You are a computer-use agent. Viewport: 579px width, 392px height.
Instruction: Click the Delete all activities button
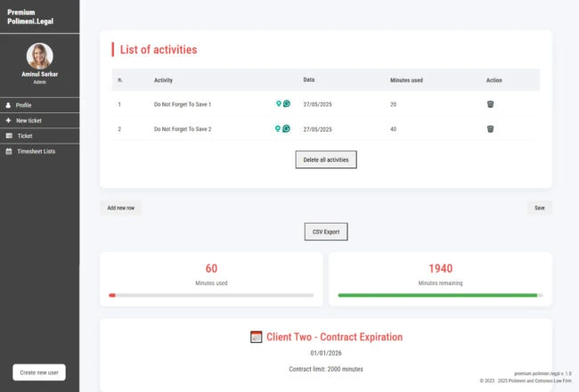(326, 159)
